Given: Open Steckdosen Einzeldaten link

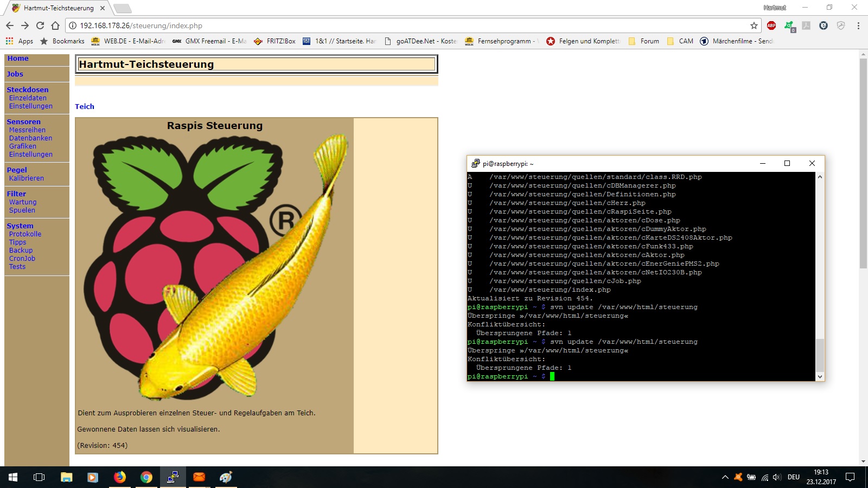Looking at the screenshot, I should 28,98.
